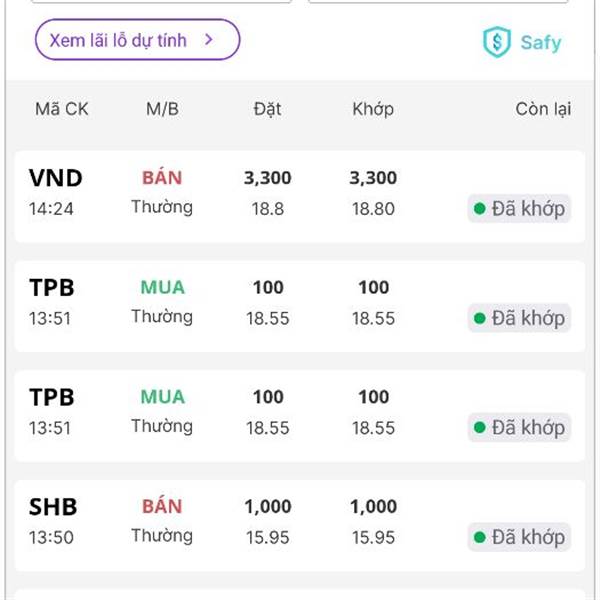
Task: Open Xem lãi lỗ dự tính
Action: point(138,40)
